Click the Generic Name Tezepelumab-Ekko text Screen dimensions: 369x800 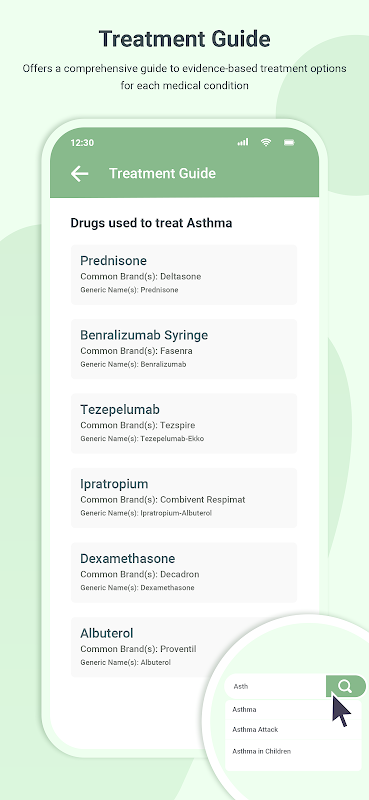pos(142,439)
